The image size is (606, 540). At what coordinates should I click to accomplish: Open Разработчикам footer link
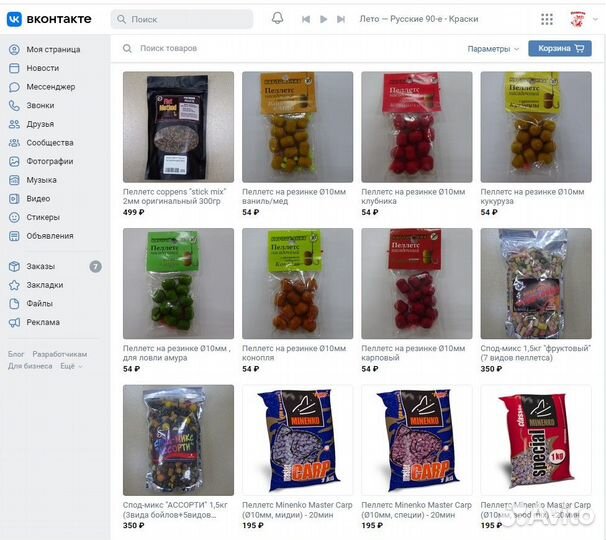point(60,354)
